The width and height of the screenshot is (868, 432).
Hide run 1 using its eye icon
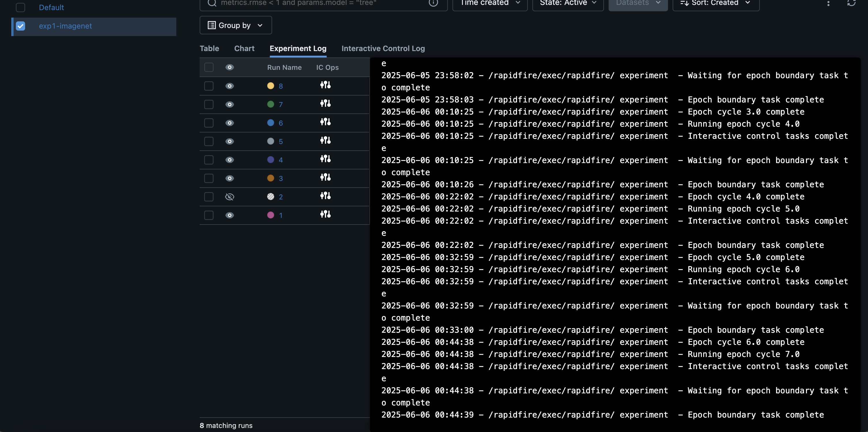[229, 215]
